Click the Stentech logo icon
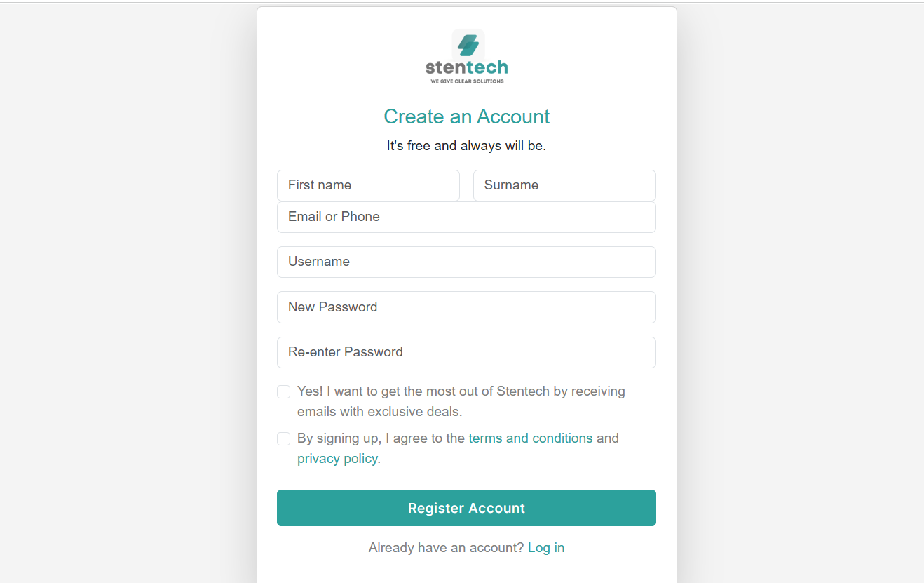This screenshot has width=924, height=583. point(468,44)
